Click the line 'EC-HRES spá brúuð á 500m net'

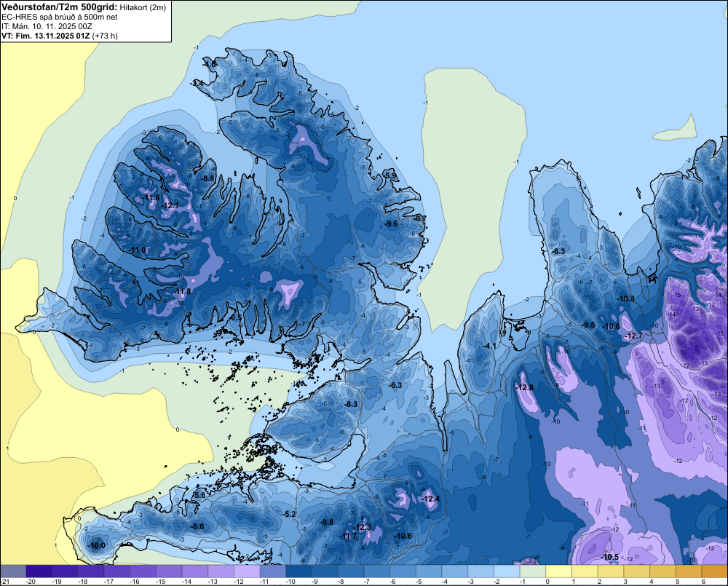[60, 17]
